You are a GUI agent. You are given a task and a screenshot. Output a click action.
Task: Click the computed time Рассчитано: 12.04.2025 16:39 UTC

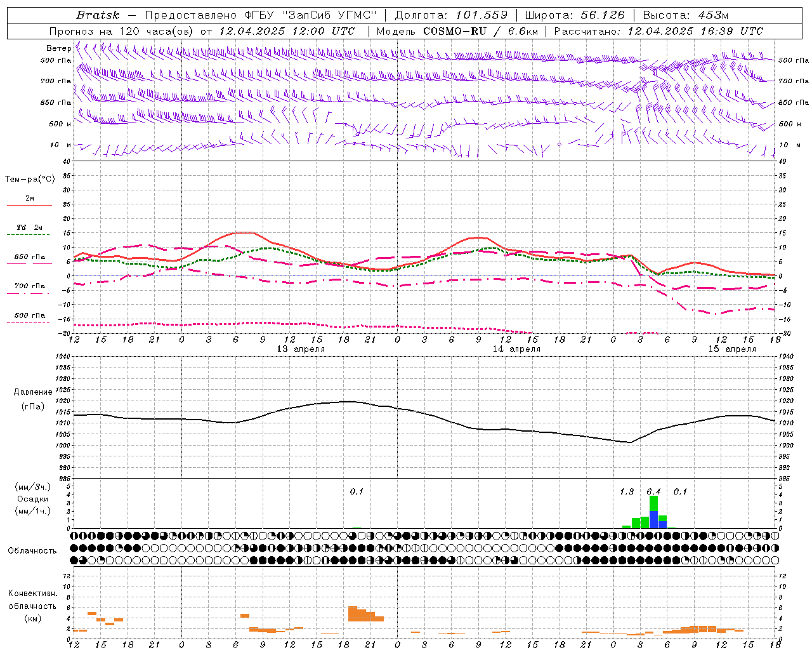click(x=658, y=31)
